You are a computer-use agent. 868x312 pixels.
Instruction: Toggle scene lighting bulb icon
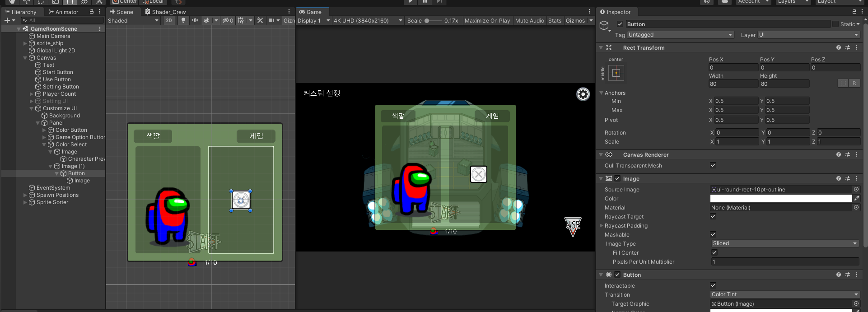[183, 20]
